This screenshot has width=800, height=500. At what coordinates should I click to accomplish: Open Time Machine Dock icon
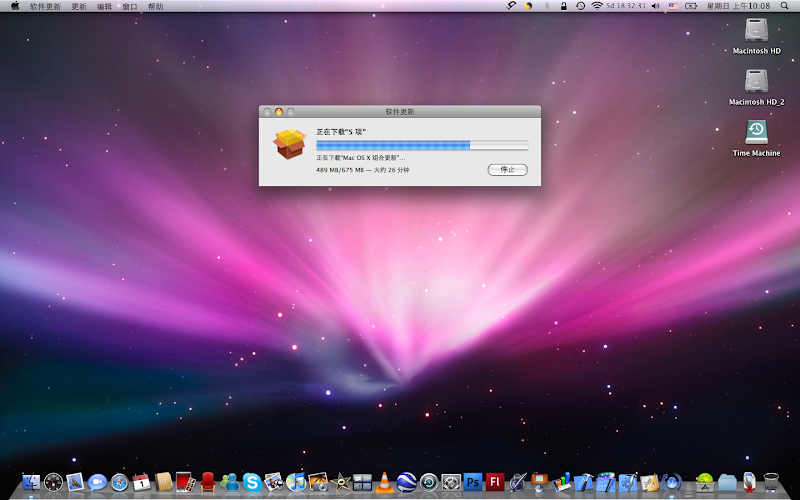point(429,482)
